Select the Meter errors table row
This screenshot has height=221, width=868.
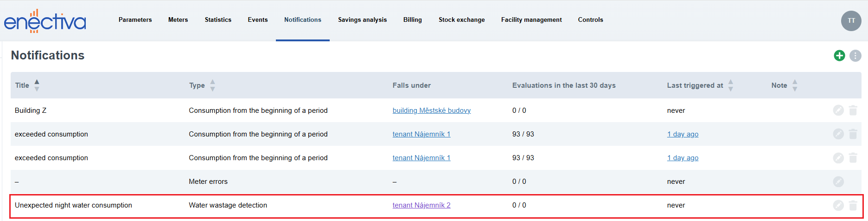[x=208, y=182]
